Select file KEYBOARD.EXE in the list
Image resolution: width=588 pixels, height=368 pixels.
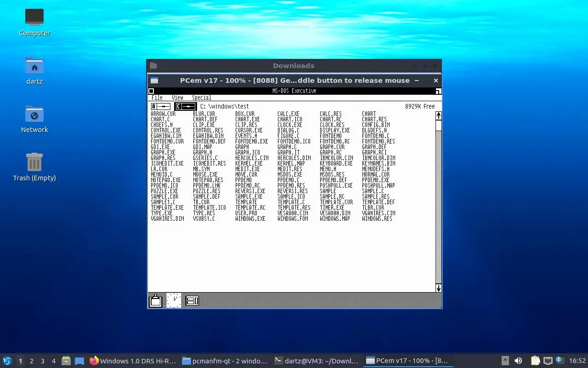point(336,163)
